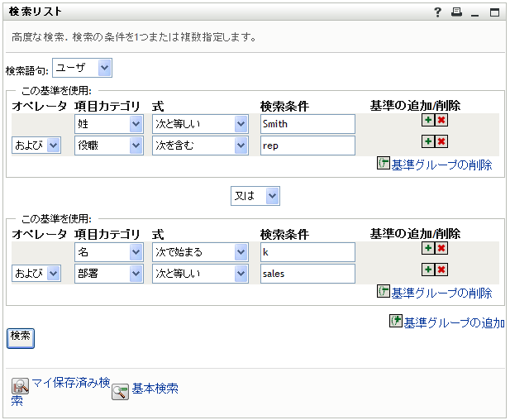Click red delete icon in Smith row
Screen dimensions: 510x420
(441, 120)
